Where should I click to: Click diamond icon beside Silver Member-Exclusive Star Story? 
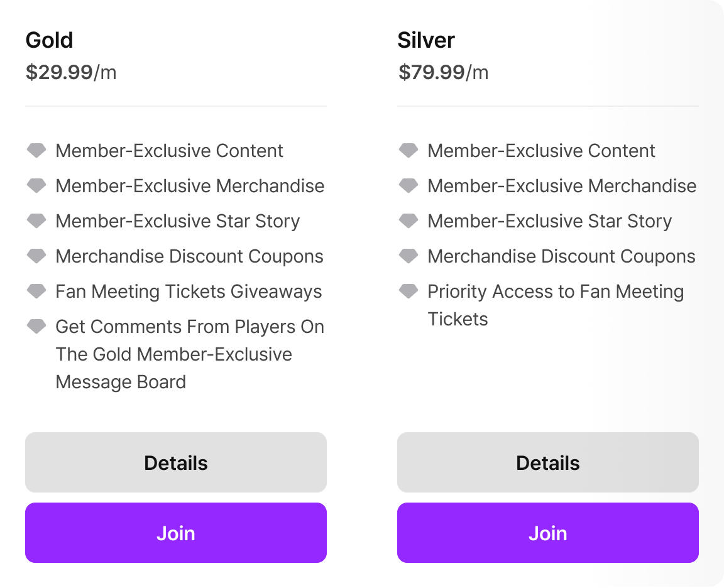(x=408, y=220)
